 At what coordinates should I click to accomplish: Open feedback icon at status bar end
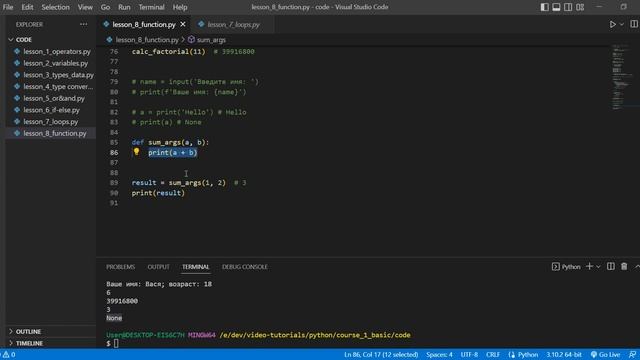click(632, 355)
